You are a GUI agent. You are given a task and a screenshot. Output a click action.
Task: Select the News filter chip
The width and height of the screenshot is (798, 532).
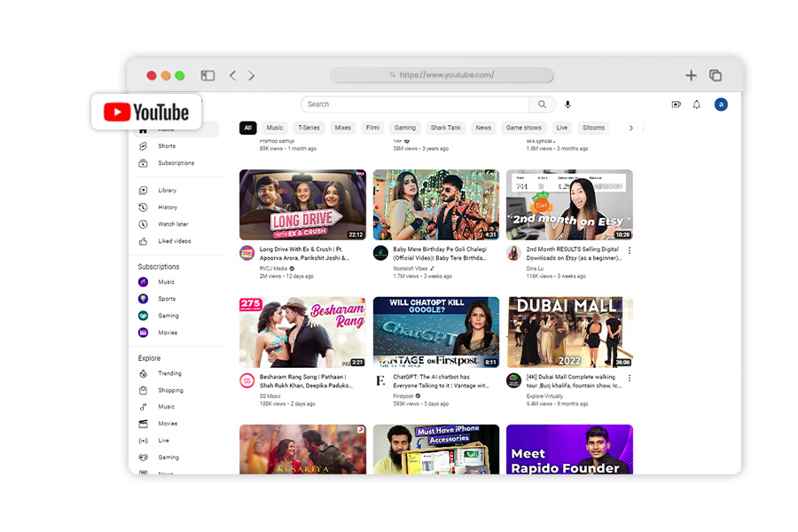click(x=483, y=128)
